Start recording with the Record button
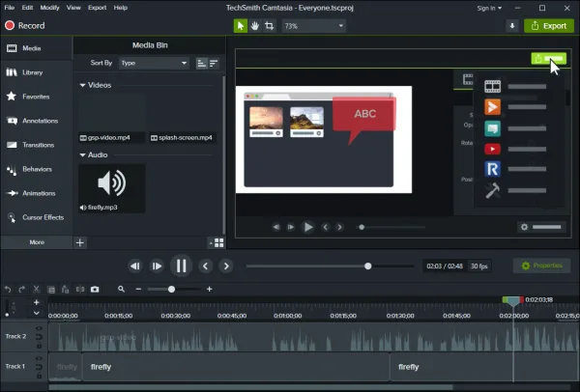The width and height of the screenshot is (580, 392). tap(25, 25)
